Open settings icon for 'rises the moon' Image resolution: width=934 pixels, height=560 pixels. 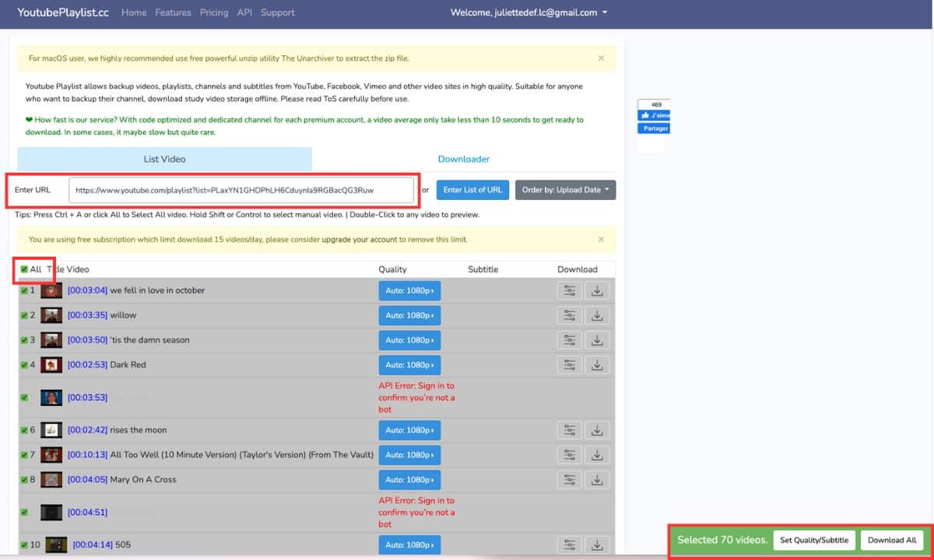570,431
